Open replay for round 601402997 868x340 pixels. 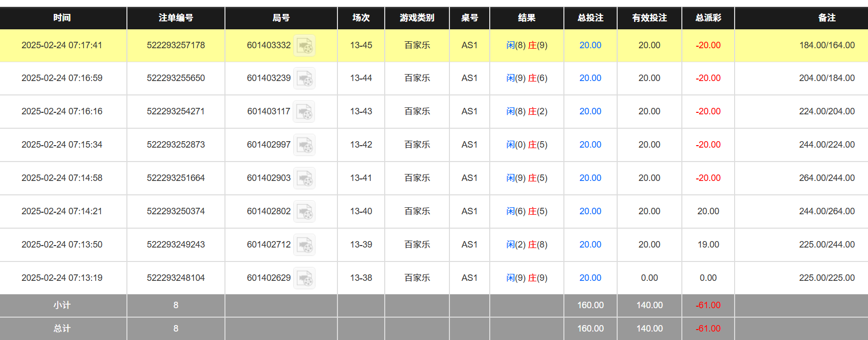tap(304, 145)
